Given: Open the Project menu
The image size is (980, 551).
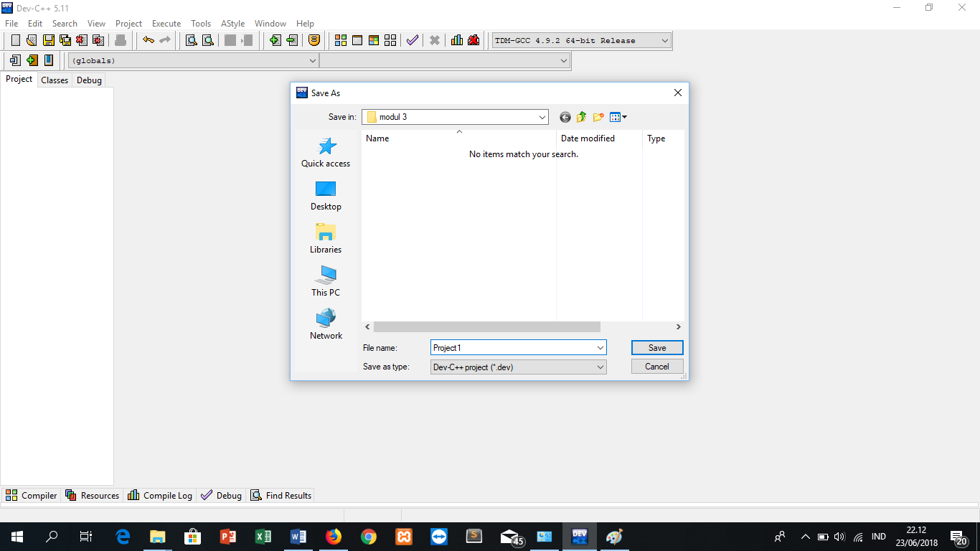Looking at the screenshot, I should (129, 24).
